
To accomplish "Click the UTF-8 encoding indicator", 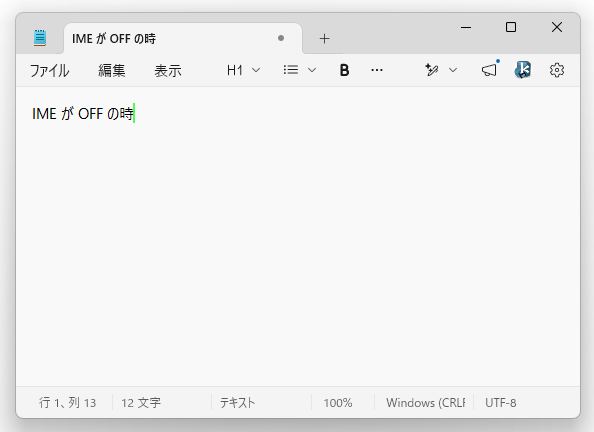I will pyautogui.click(x=501, y=402).
